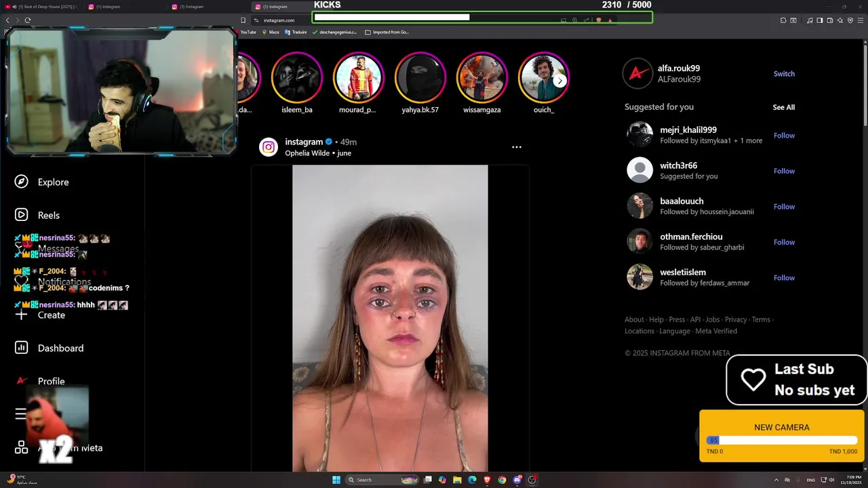Image resolution: width=868 pixels, height=488 pixels.
Task: Launch Microsoft Edge from the taskbar
Action: [x=473, y=480]
